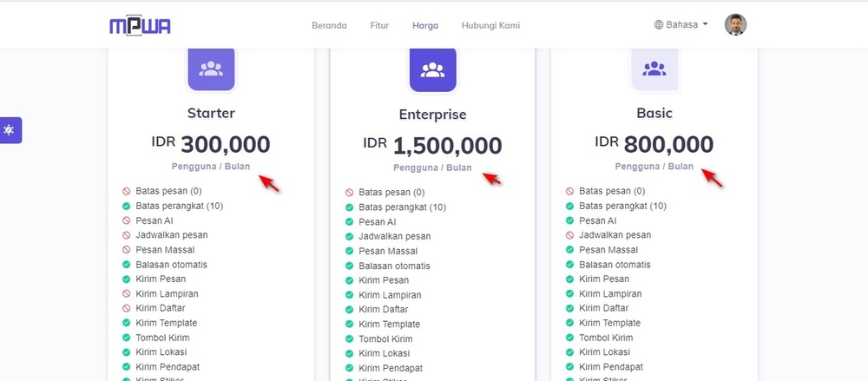
Task: Click Enterprise's Jadwalkan pesan check icon
Action: tap(349, 236)
